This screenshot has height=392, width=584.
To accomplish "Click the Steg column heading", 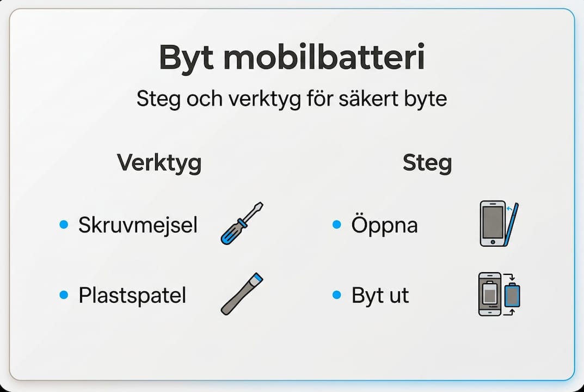I will [x=427, y=163].
